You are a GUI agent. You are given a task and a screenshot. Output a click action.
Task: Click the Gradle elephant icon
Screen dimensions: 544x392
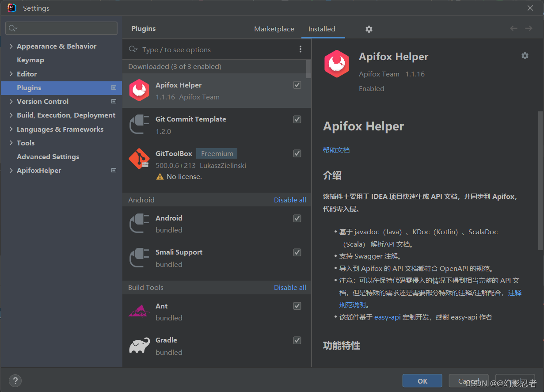[x=139, y=346]
